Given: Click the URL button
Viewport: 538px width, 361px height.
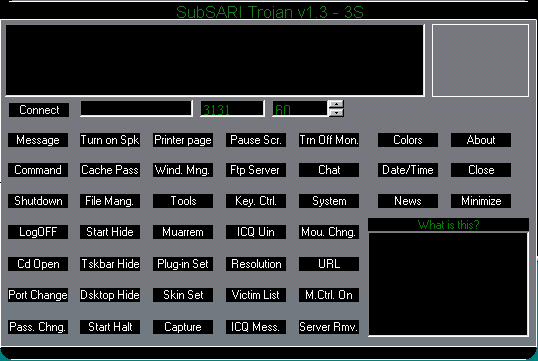Looking at the screenshot, I should (329, 264).
